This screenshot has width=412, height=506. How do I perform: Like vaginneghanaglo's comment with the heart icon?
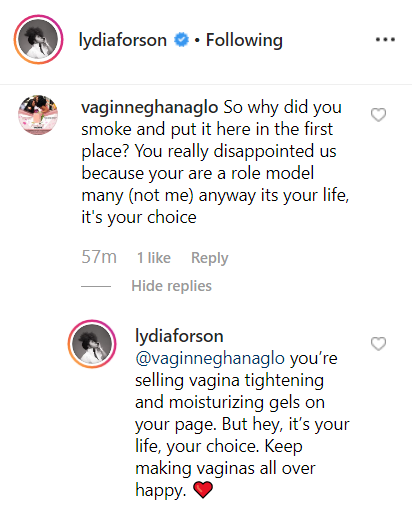[378, 115]
